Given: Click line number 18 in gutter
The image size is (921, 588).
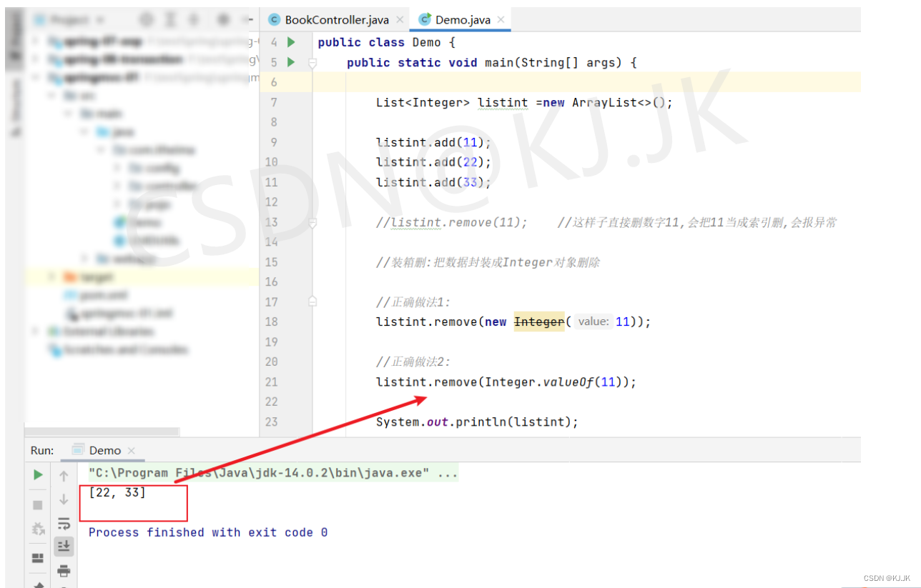Looking at the screenshot, I should point(271,322).
